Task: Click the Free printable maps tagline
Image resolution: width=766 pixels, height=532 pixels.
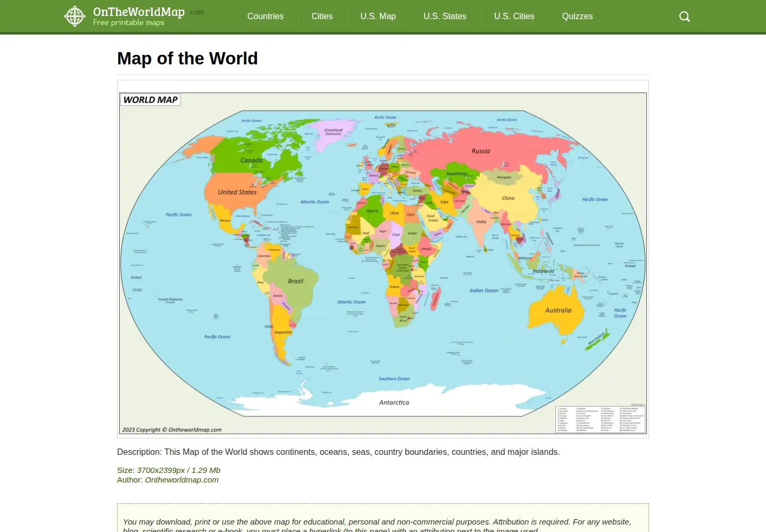Action: 129,23
